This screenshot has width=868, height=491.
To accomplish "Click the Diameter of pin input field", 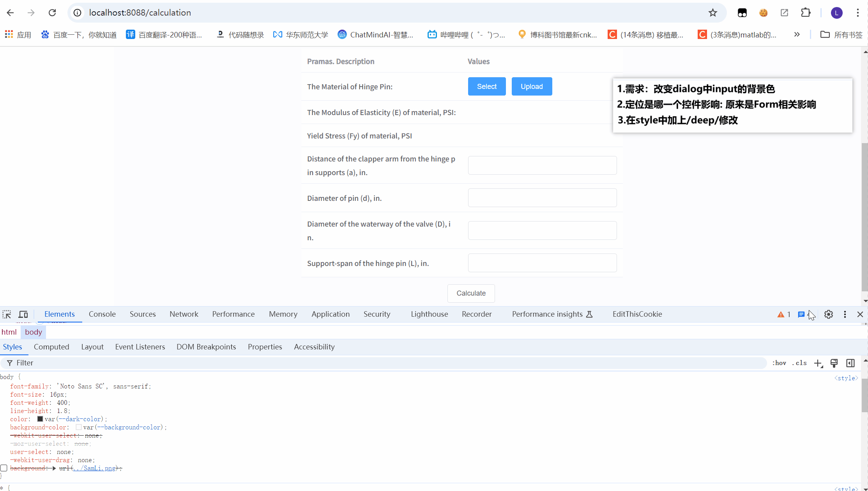I will click(x=542, y=198).
